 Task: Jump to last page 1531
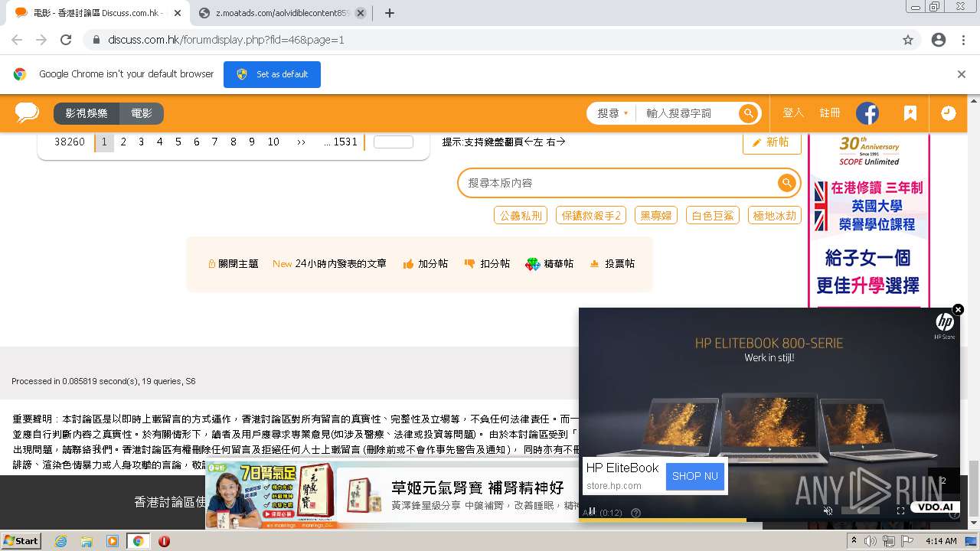point(341,142)
